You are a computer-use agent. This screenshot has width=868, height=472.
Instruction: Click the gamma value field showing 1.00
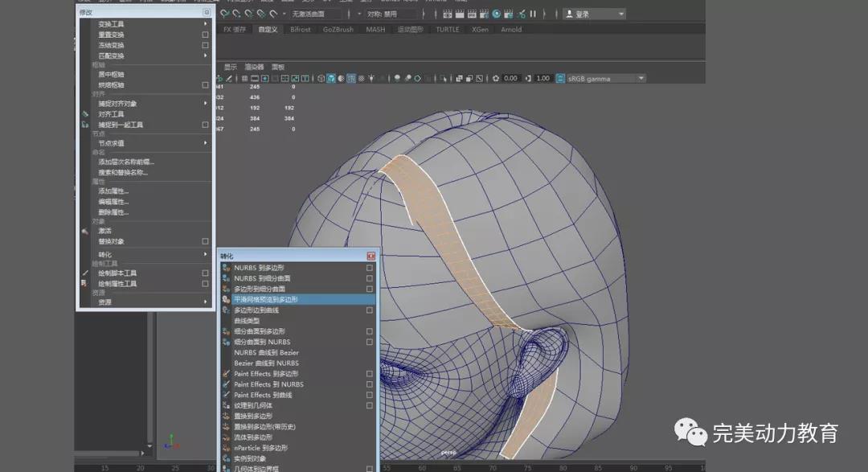click(x=542, y=78)
